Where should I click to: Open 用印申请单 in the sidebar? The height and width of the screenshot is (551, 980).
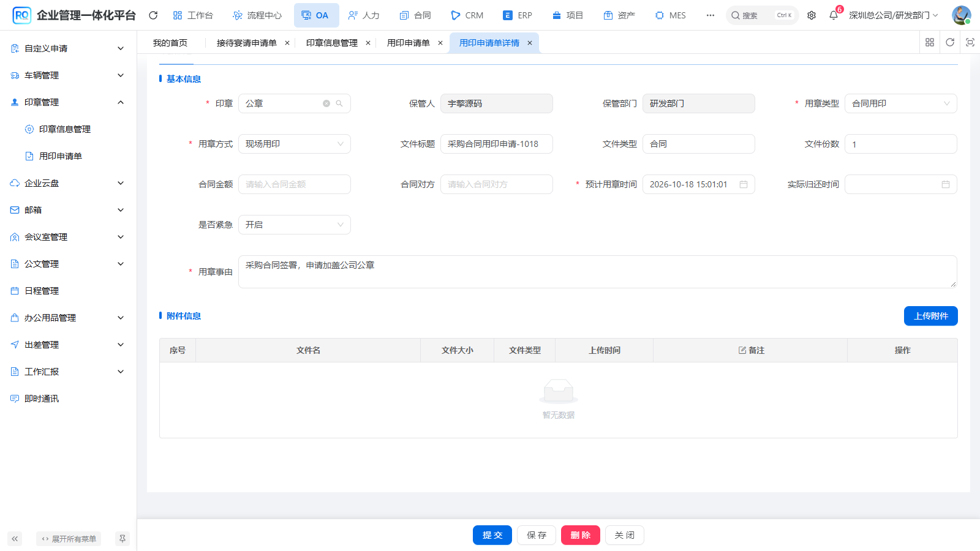click(x=61, y=156)
